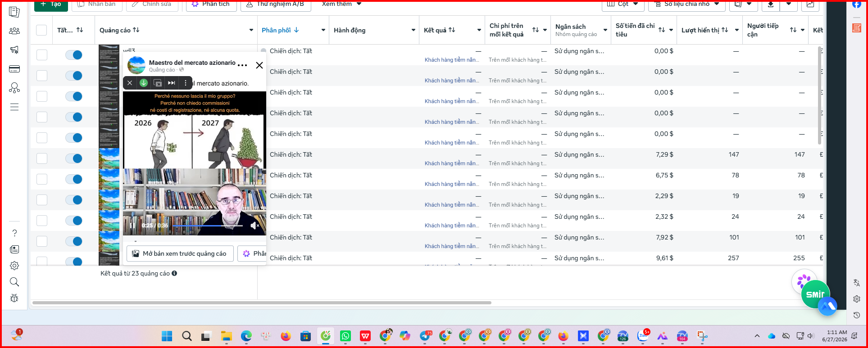Open the Quảng cáo column dropdown arrow
The image size is (868, 348).
(x=251, y=30)
